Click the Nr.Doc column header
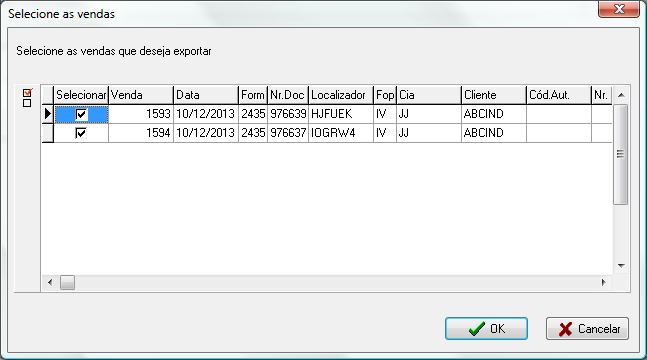The width and height of the screenshot is (647, 360). (x=288, y=95)
